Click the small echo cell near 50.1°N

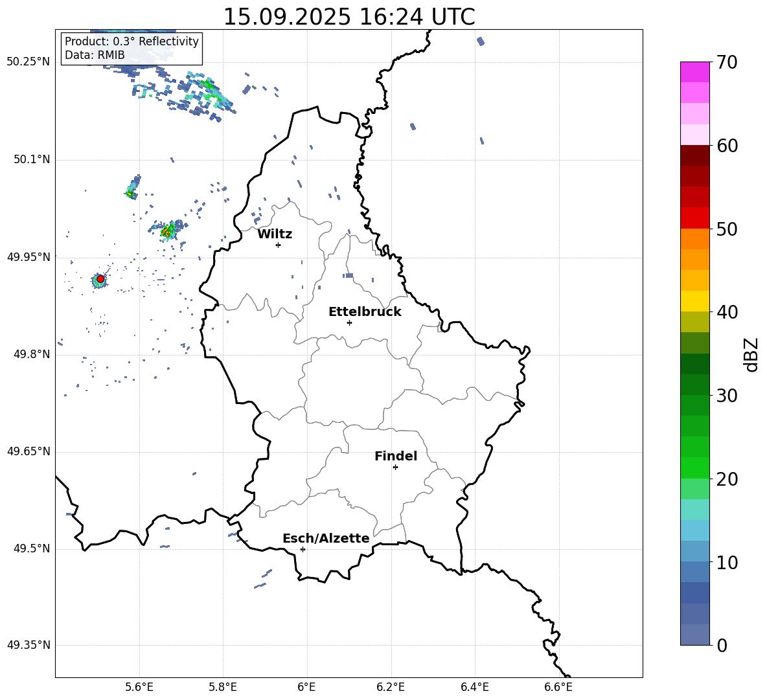tap(133, 187)
